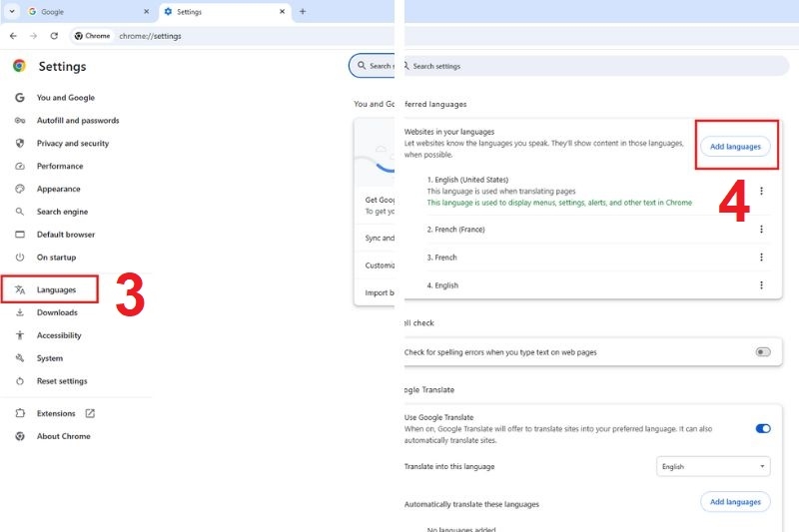
Task: Select the '2. French (France)' language row text
Action: 456,230
